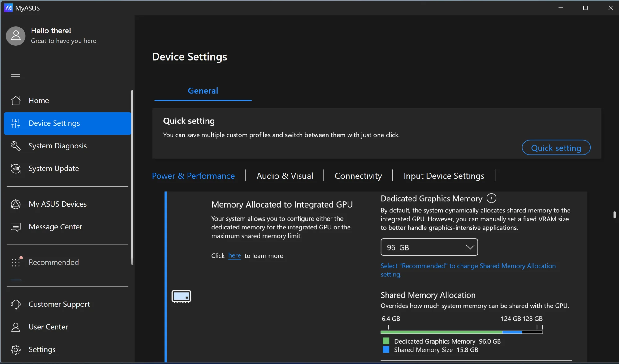Open the Audio & Visual tab
619x364 pixels.
click(284, 176)
